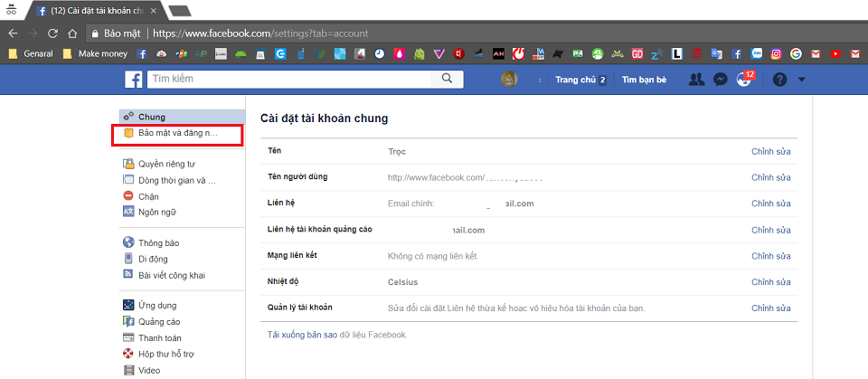Click Tìm bạn bè link
The image size is (868, 379).
click(x=644, y=80)
